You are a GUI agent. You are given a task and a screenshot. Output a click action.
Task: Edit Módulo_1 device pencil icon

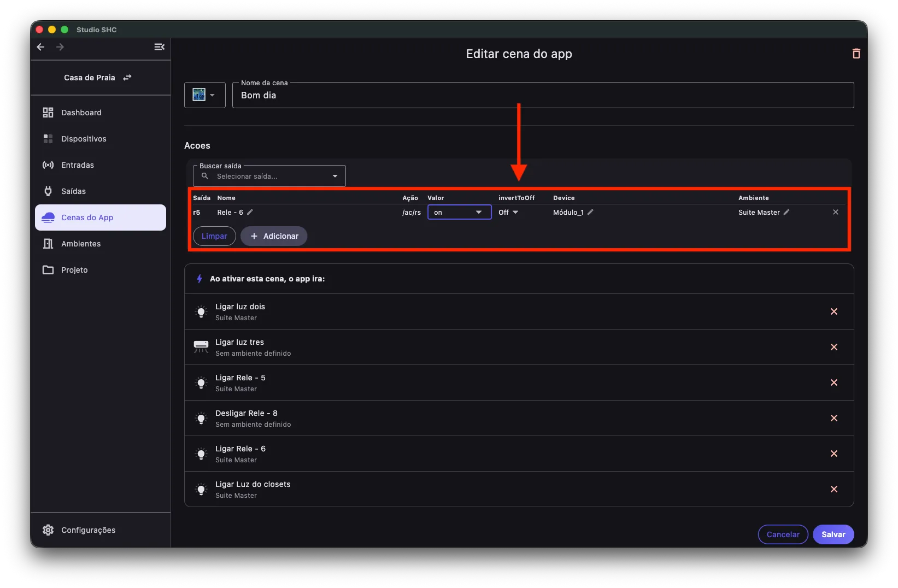pos(590,212)
